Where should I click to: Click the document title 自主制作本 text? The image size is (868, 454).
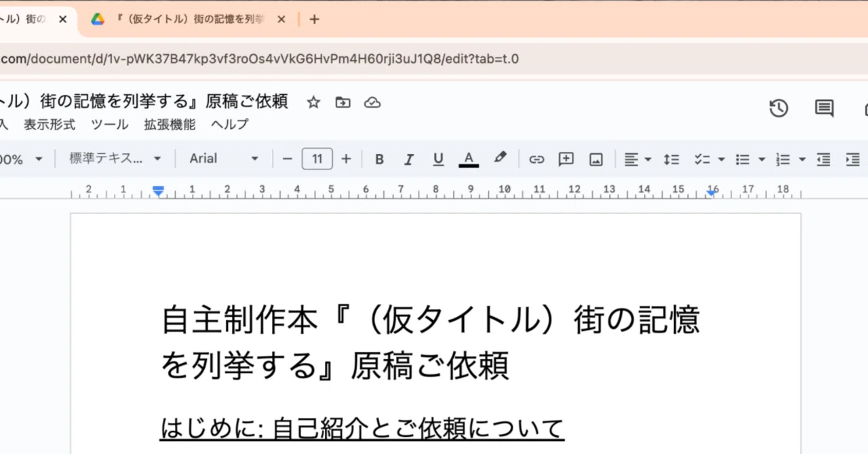tap(239, 321)
